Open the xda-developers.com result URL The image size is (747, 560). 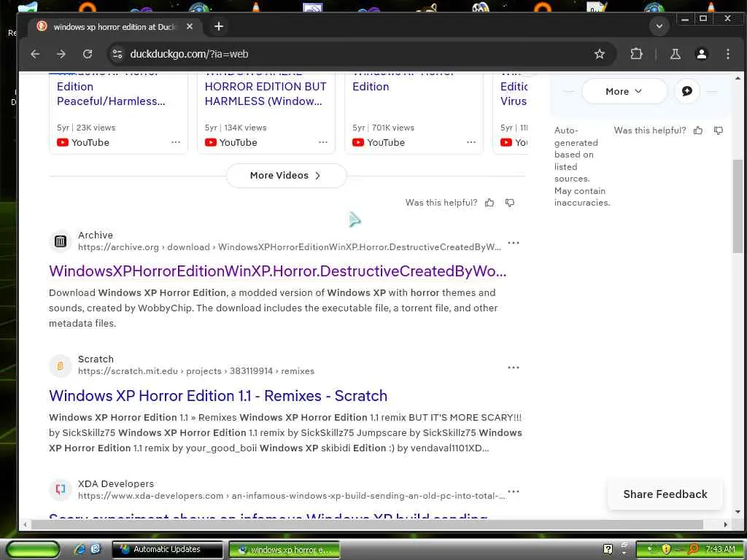click(292, 496)
